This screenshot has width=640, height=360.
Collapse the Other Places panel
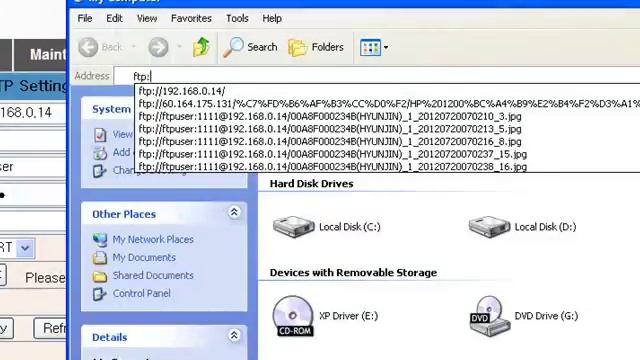[x=234, y=212]
